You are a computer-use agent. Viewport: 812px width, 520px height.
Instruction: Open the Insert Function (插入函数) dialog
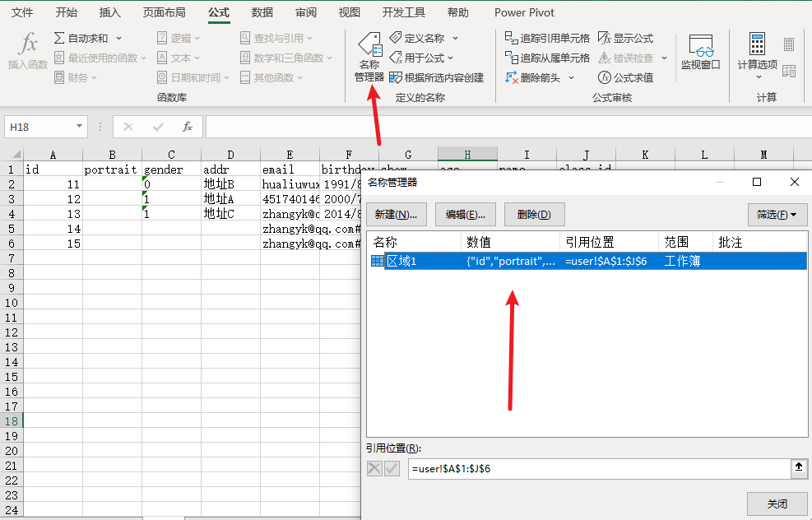(x=28, y=50)
